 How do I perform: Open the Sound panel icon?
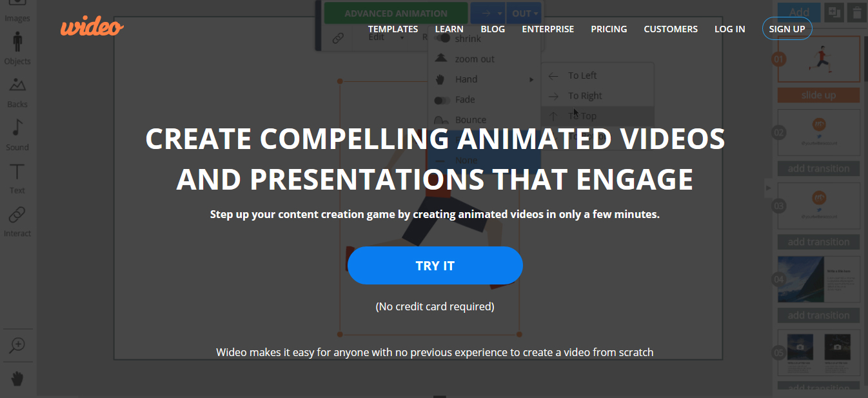coord(17,128)
